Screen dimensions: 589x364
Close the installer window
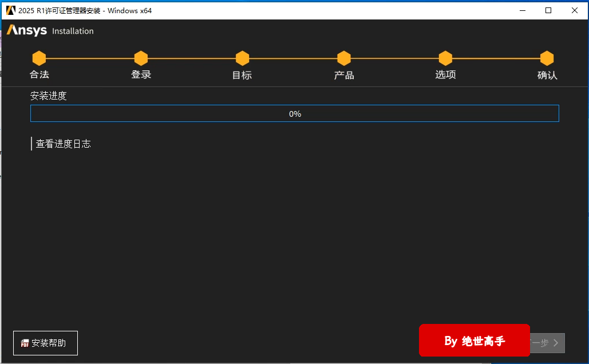click(574, 10)
